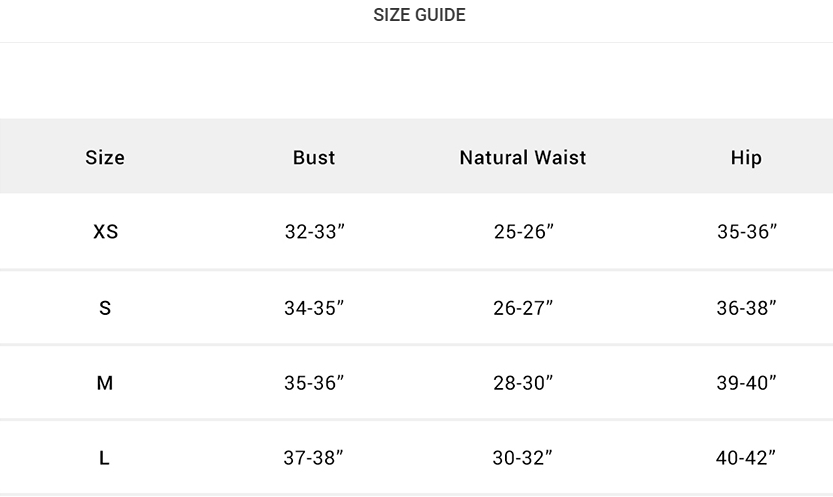This screenshot has width=833, height=497.
Task: Select the L bust value 37-38″
Action: (314, 458)
